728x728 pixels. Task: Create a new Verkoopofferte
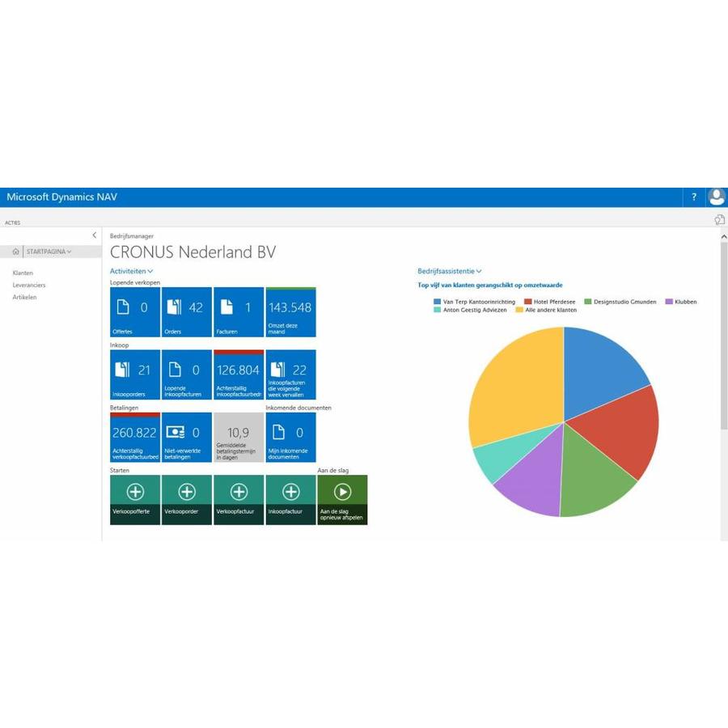pos(135,500)
